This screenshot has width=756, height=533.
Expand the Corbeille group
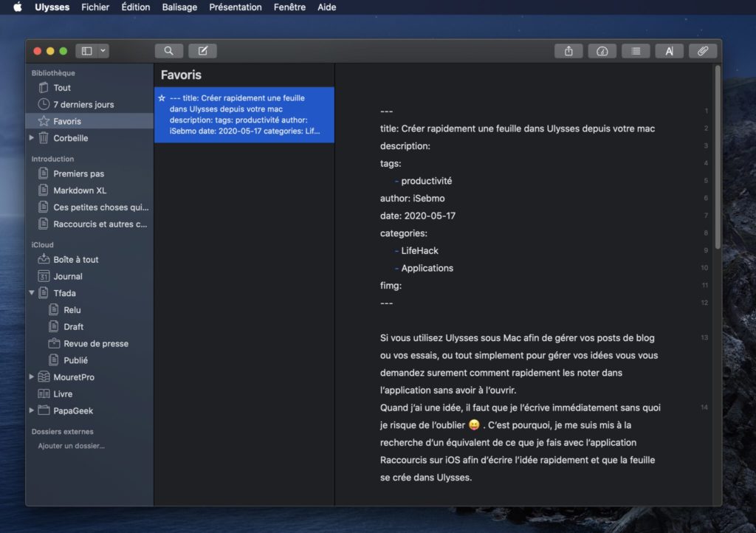(x=31, y=138)
